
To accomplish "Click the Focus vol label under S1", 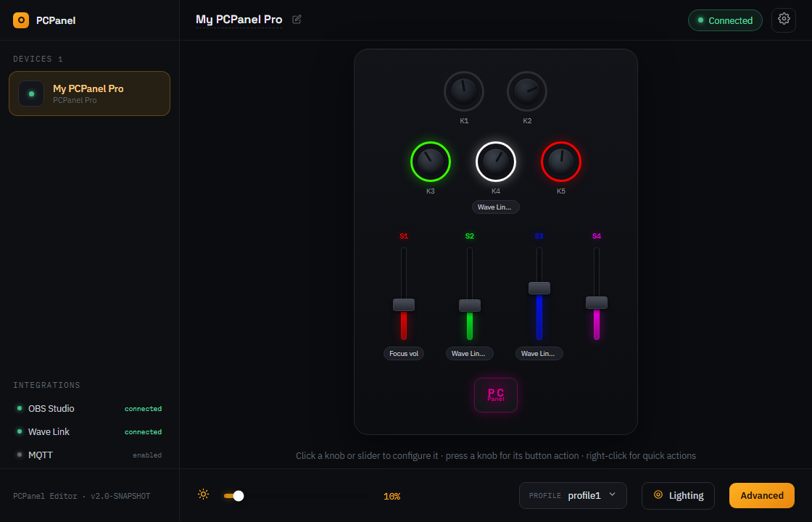I will click(404, 354).
